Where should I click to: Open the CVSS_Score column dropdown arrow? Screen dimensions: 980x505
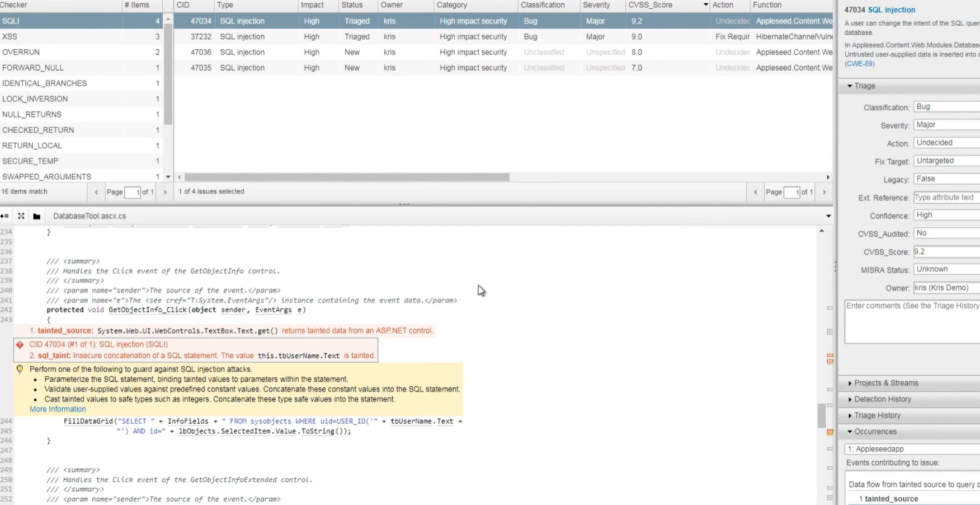point(704,5)
